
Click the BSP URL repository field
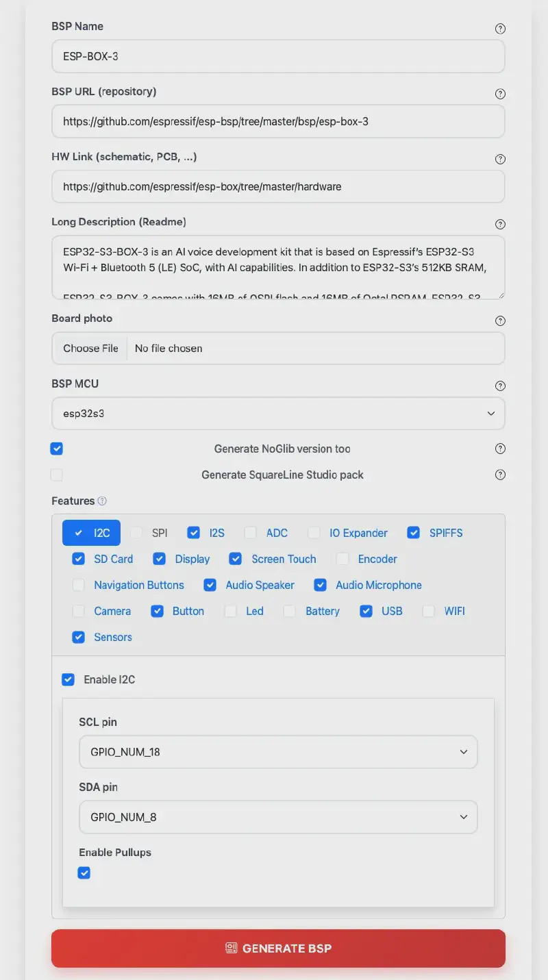(x=278, y=121)
